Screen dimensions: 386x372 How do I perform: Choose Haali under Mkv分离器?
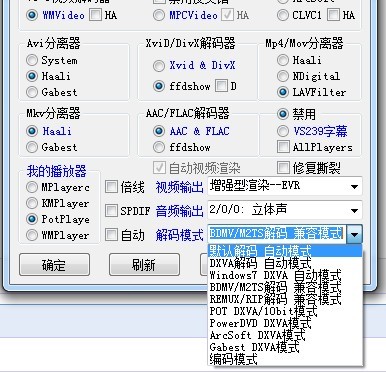tap(32, 131)
